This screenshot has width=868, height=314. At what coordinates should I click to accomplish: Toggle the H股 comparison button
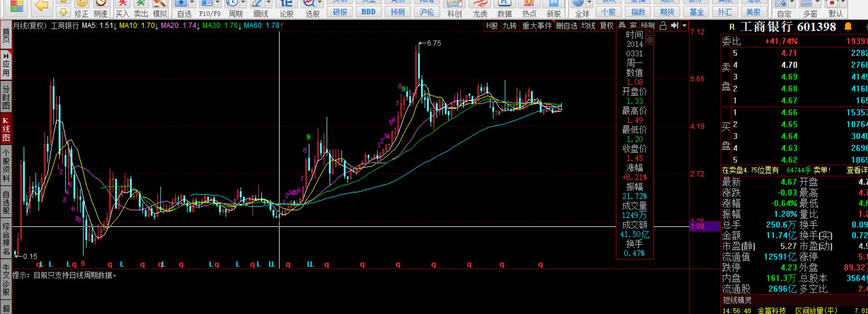pos(492,26)
